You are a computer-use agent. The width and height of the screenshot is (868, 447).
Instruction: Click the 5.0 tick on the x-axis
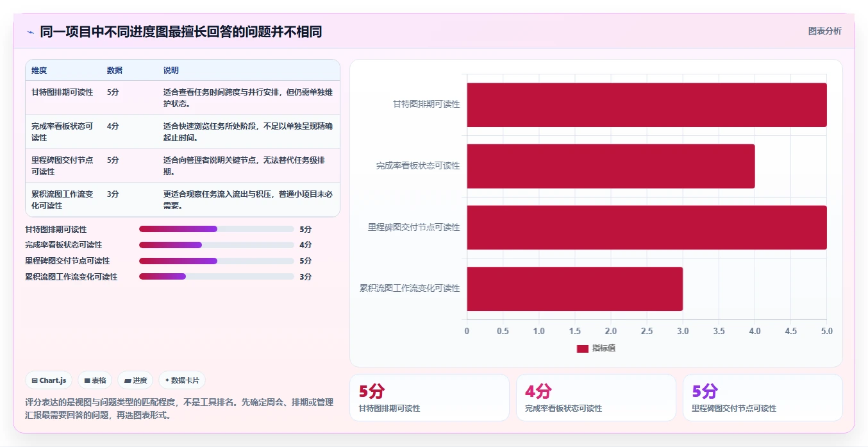pos(827,331)
